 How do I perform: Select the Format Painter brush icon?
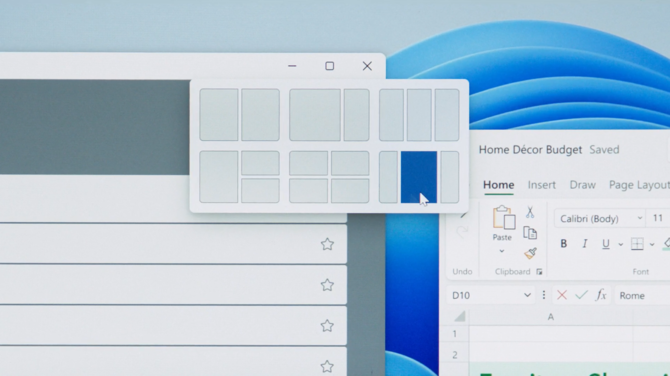pos(530,253)
